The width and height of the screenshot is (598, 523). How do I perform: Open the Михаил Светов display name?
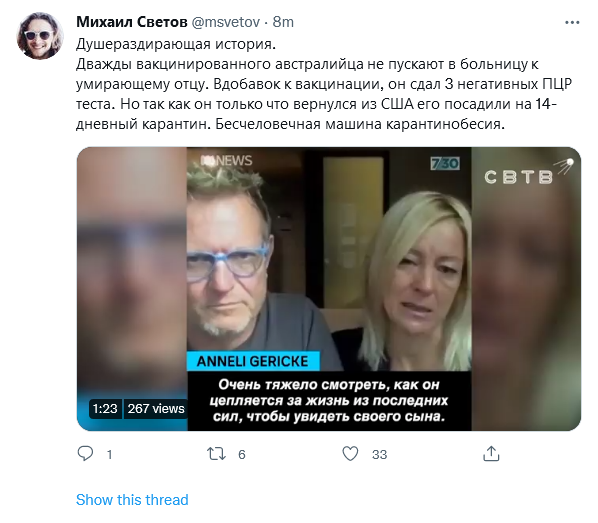[x=132, y=22]
